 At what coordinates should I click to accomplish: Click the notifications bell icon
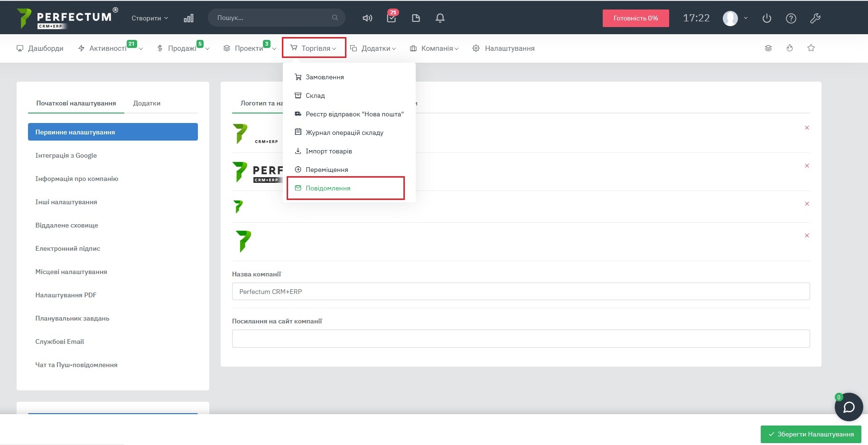coord(440,18)
